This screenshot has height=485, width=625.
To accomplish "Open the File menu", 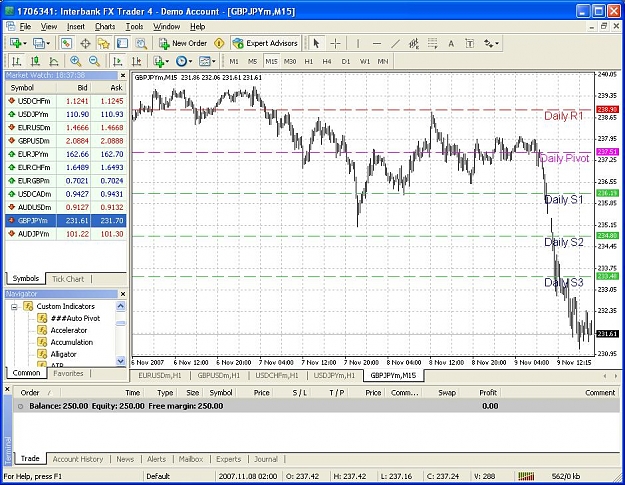I will click(x=25, y=26).
